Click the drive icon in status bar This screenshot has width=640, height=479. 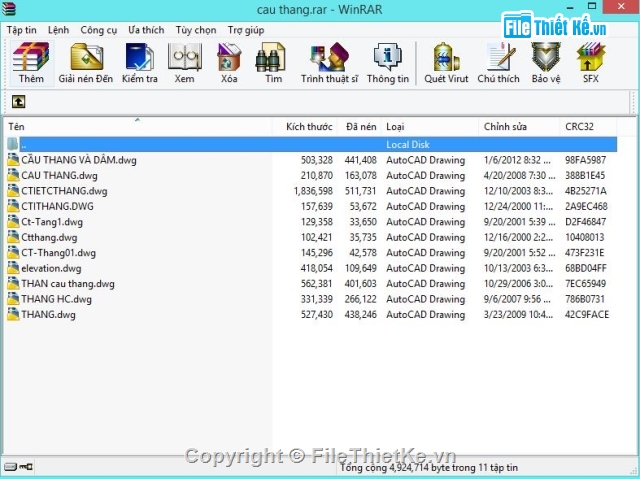pos(10,466)
